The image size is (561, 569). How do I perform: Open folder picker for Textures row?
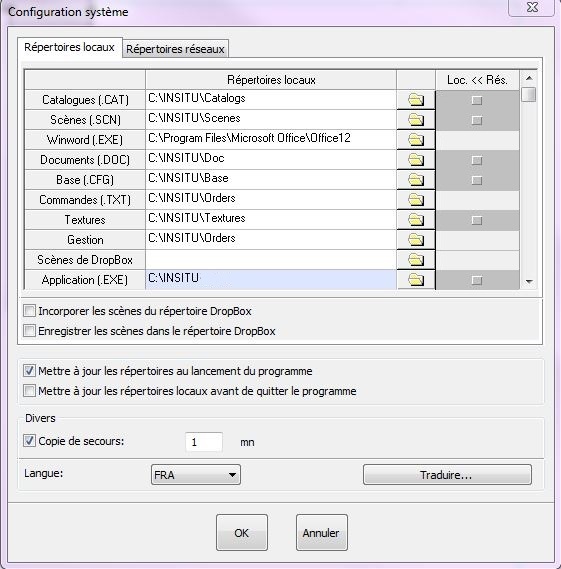pos(416,219)
